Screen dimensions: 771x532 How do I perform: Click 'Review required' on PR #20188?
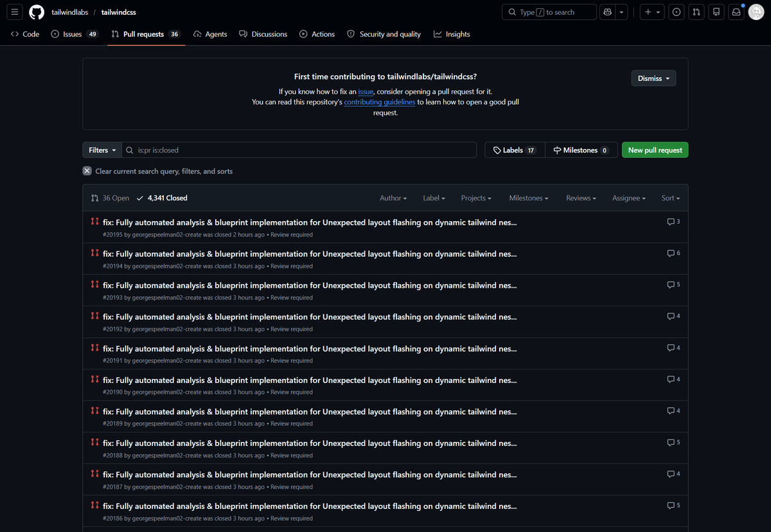pos(292,456)
